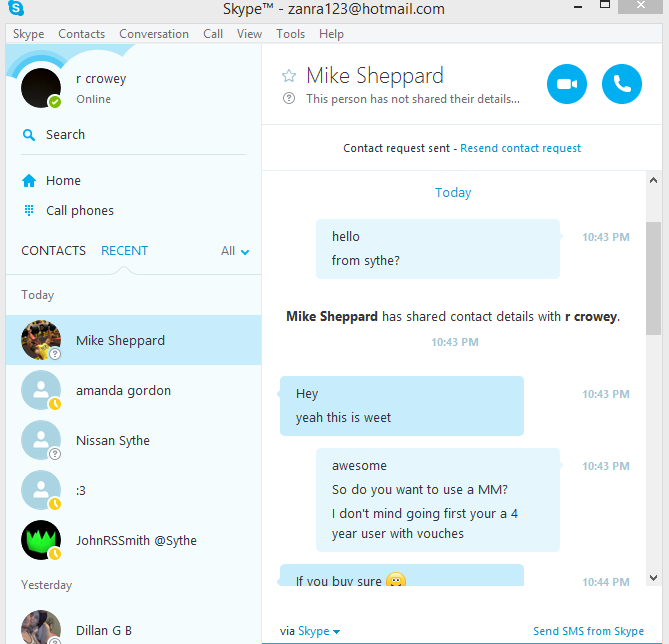Viewport: 669px width, 644px height.
Task: Click the chat scroll down arrow
Action: 653,578
